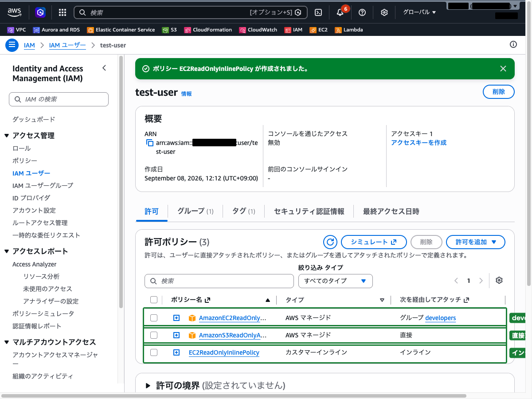Open permissions table preferences gear
Screen dimensions: 532x399
(x=499, y=280)
